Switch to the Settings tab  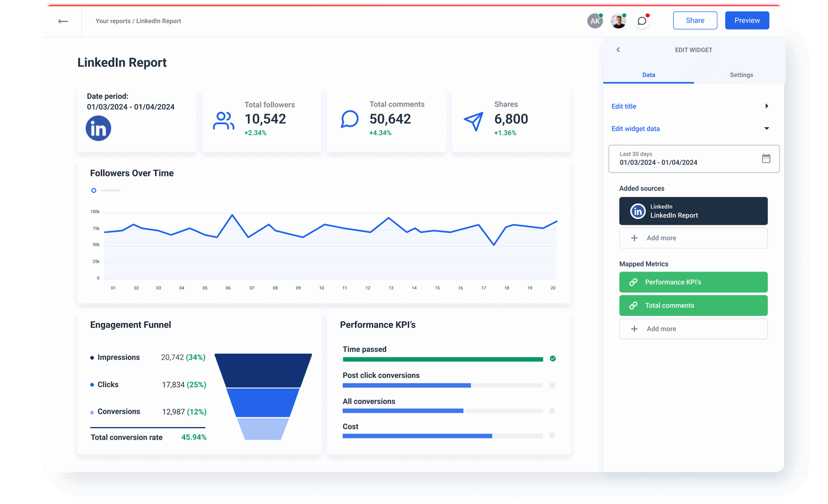pyautogui.click(x=741, y=75)
